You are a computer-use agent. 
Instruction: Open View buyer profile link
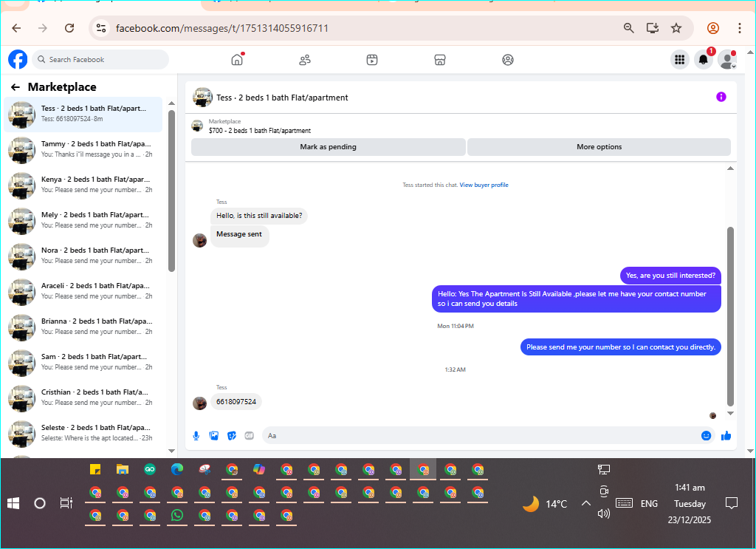pyautogui.click(x=484, y=185)
